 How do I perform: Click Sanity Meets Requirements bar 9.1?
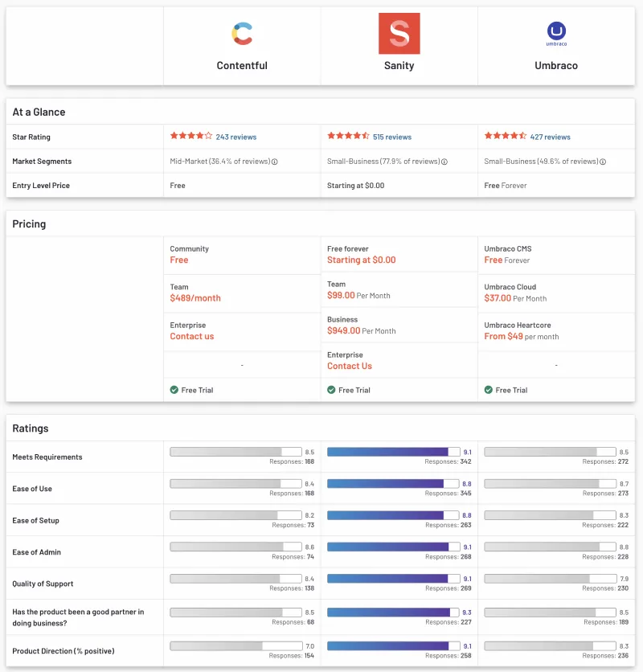click(x=394, y=452)
